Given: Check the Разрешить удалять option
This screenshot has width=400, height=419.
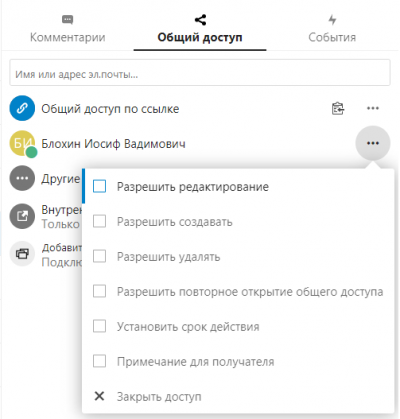Looking at the screenshot, I should (x=99, y=256).
